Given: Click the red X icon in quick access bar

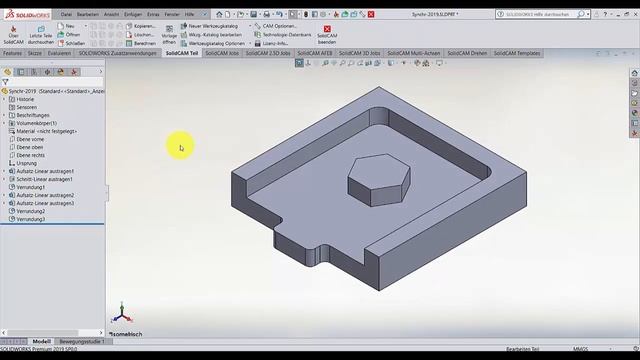Looking at the screenshot, I should pyautogui.click(x=371, y=14).
